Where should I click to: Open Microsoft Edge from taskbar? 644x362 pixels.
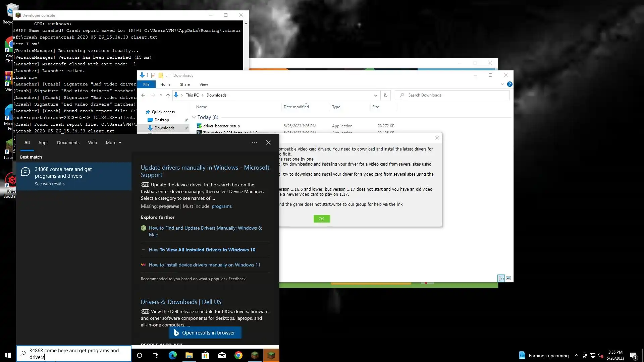click(172, 355)
